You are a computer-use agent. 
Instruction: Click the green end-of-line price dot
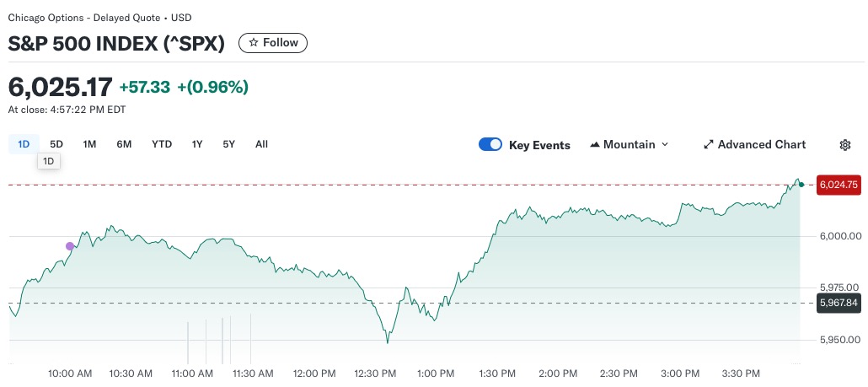pyautogui.click(x=801, y=184)
